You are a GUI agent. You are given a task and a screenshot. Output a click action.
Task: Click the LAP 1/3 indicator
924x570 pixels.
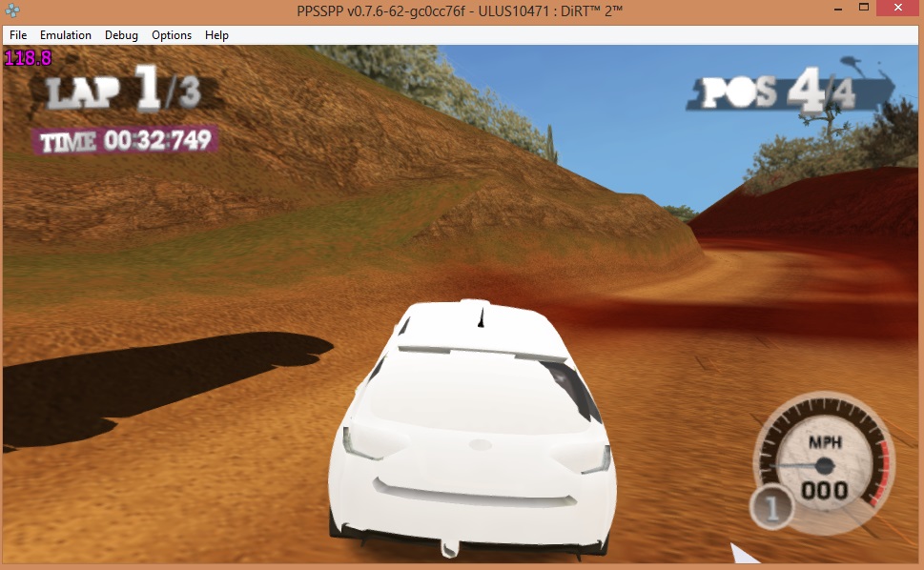(x=124, y=91)
